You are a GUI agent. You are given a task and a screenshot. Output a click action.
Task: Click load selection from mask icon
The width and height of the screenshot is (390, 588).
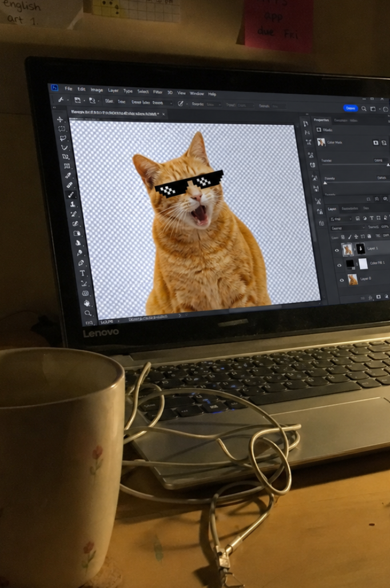pos(368,199)
